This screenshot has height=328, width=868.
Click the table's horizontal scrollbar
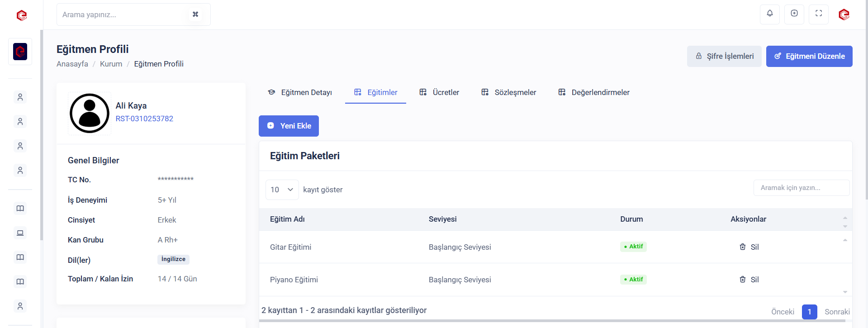pyautogui.click(x=552, y=321)
